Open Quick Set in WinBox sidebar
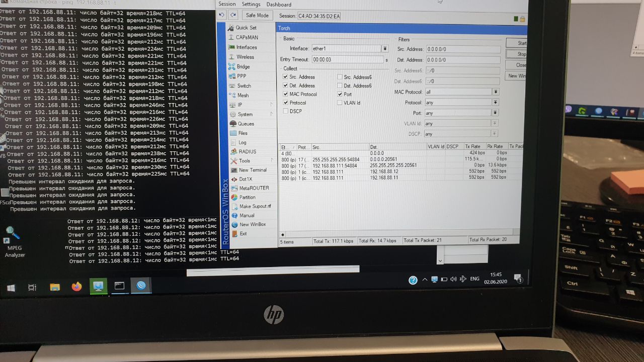 (x=246, y=28)
